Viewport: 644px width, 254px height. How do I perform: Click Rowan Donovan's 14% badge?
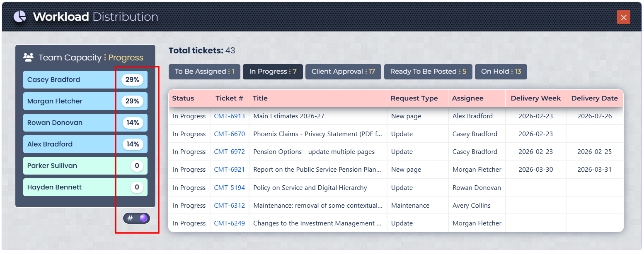[133, 123]
